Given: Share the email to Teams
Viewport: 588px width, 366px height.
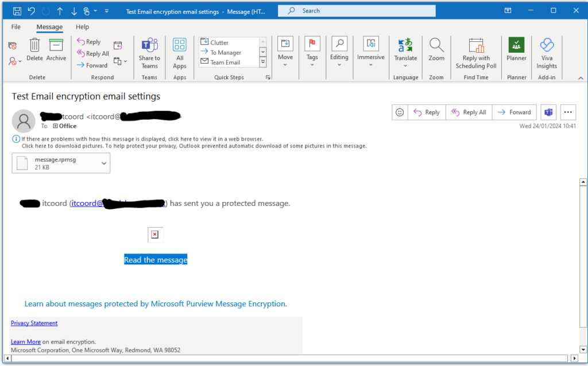Looking at the screenshot, I should [149, 53].
